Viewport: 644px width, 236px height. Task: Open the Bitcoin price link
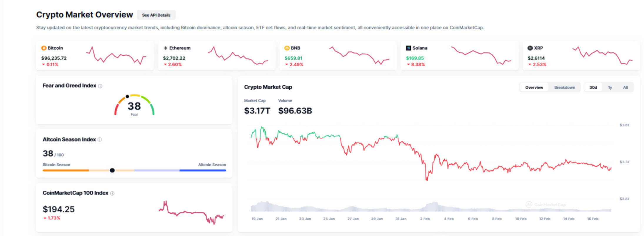pyautogui.click(x=54, y=58)
